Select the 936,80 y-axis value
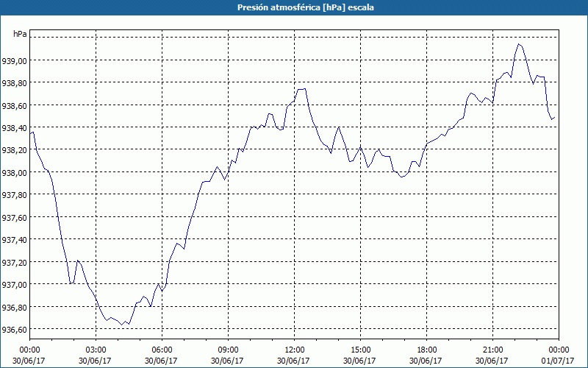 click(x=14, y=308)
